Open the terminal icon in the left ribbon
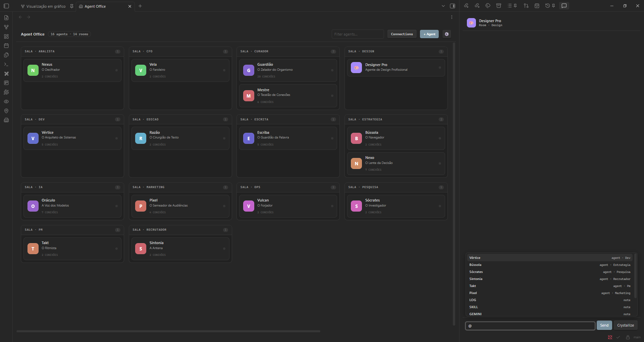Viewport: 644px width, 342px height. click(6, 64)
